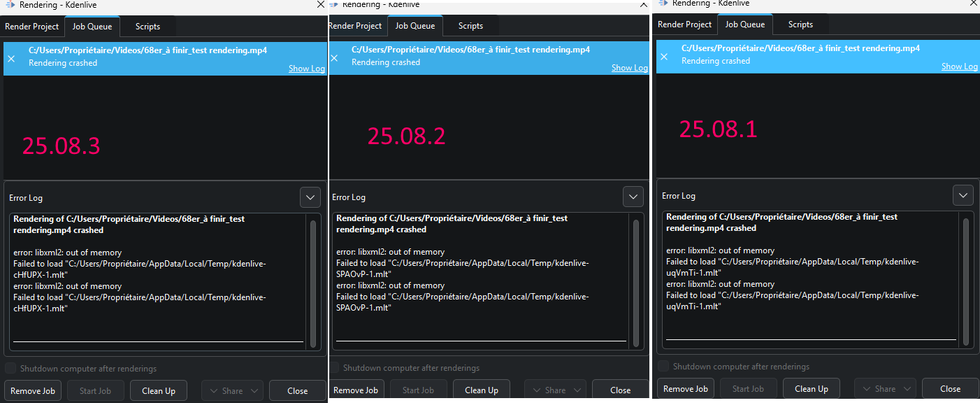Screen dimensions: 980x403
Task: Collapse the Error Log chevron in the 25.08.3 window
Action: (x=310, y=197)
